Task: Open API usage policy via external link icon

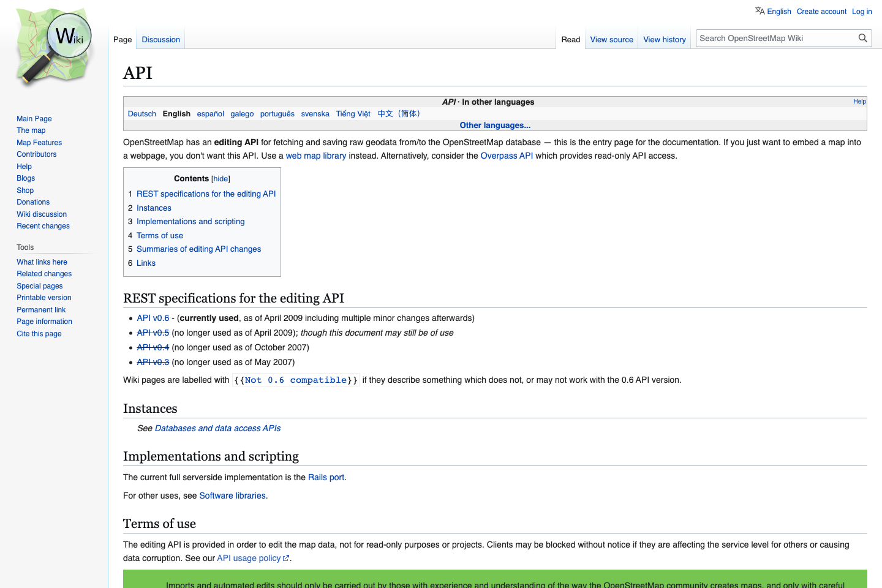Action: (x=286, y=558)
